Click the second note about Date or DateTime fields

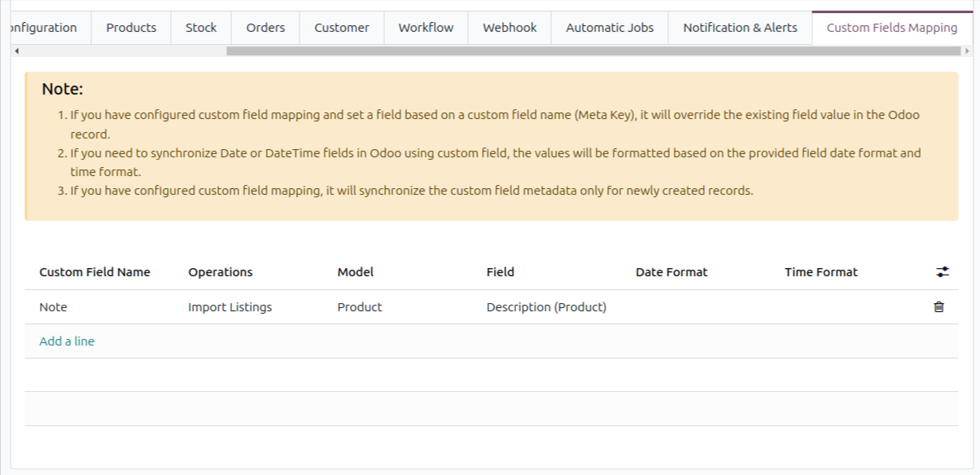pos(496,162)
